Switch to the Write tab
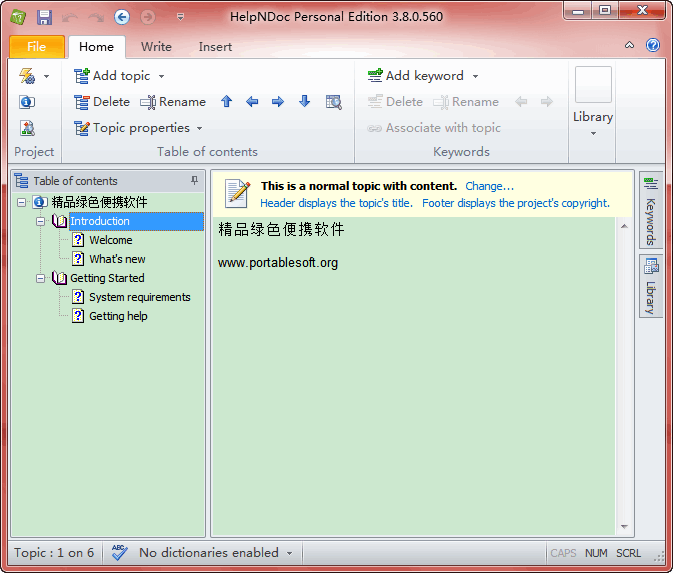Viewport: 673px width, 573px height. 156,47
